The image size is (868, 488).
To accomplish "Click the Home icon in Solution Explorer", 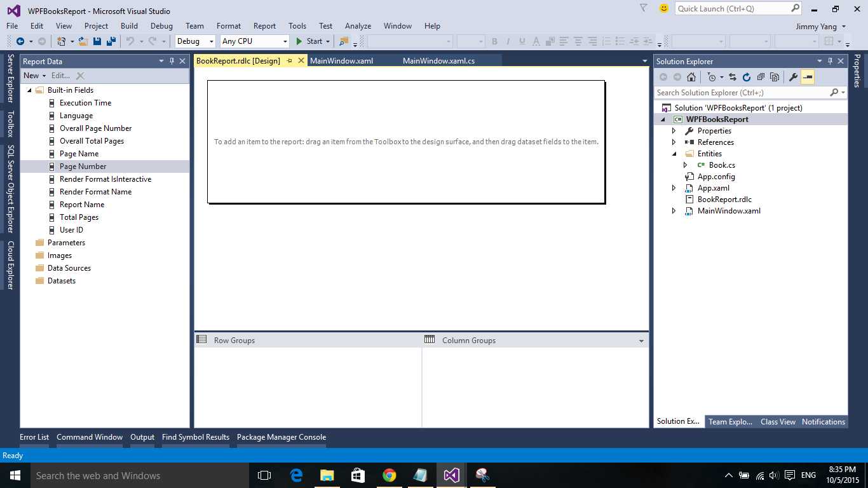I will [691, 77].
